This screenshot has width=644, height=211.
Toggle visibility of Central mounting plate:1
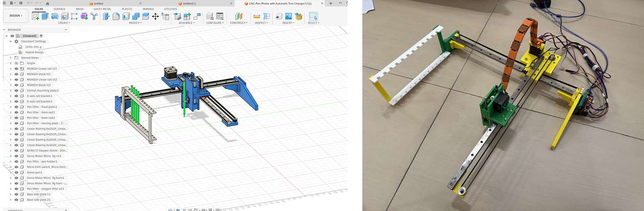click(17, 90)
